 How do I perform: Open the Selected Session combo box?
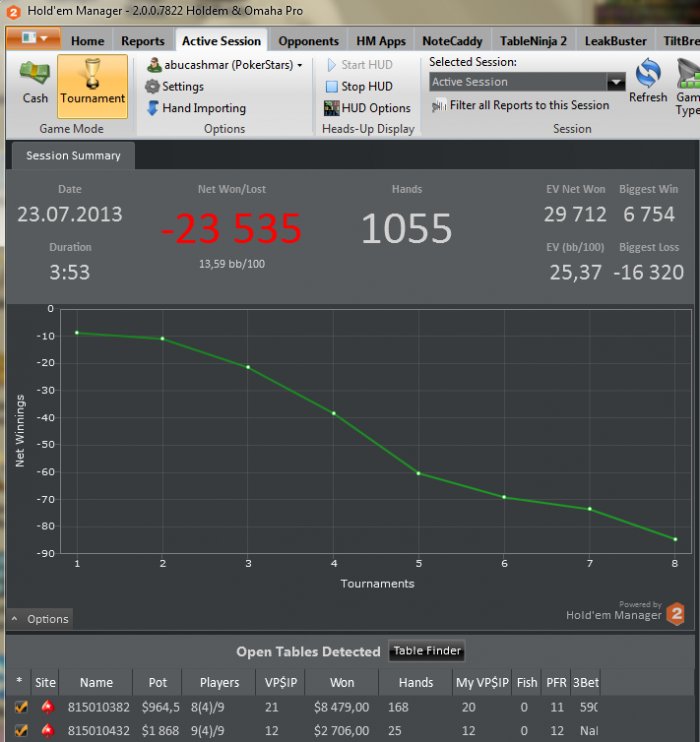527,82
